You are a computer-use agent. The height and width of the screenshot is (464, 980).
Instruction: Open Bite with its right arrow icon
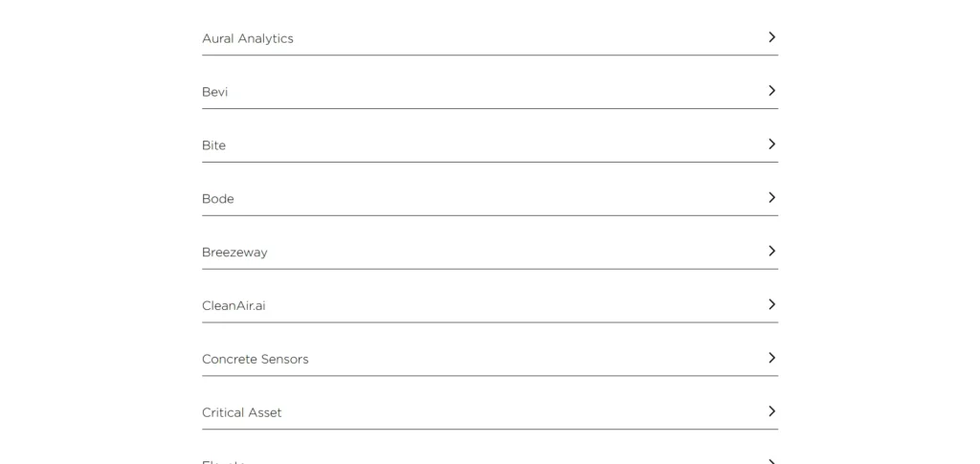pos(772,144)
